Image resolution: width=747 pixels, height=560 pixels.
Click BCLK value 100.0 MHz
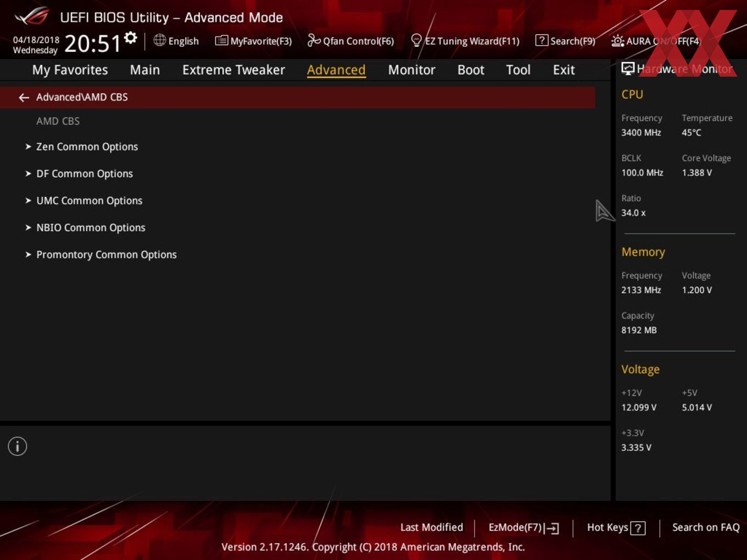[642, 172]
